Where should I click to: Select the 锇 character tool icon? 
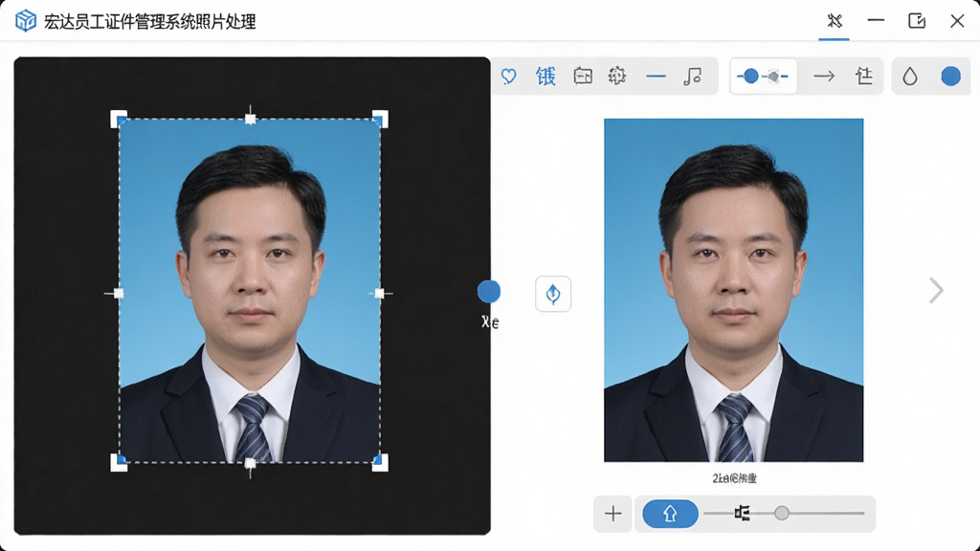coord(546,77)
